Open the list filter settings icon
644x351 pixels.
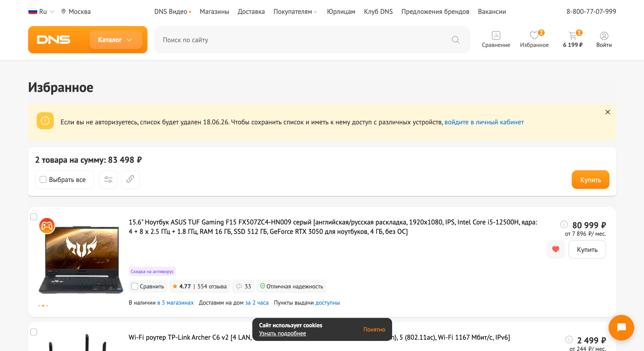pos(108,180)
